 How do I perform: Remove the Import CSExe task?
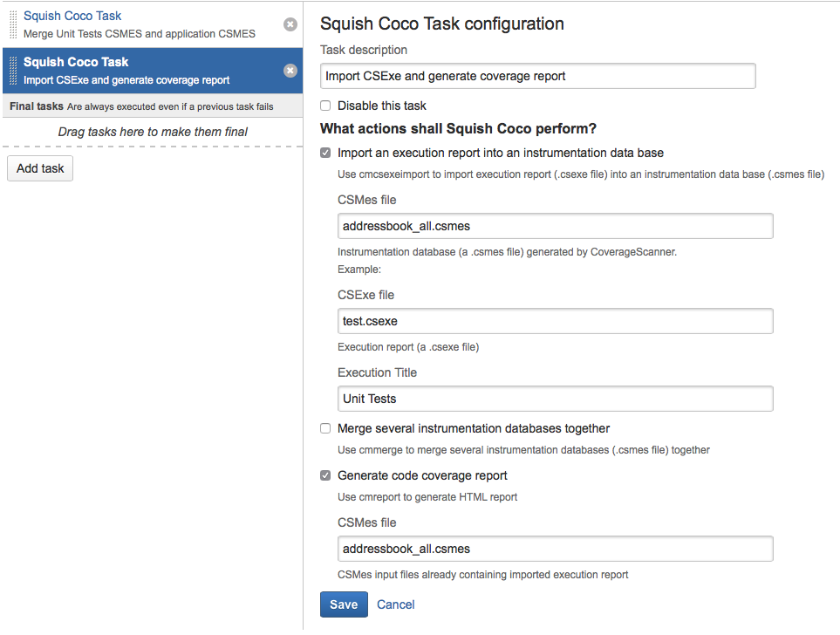click(x=290, y=71)
